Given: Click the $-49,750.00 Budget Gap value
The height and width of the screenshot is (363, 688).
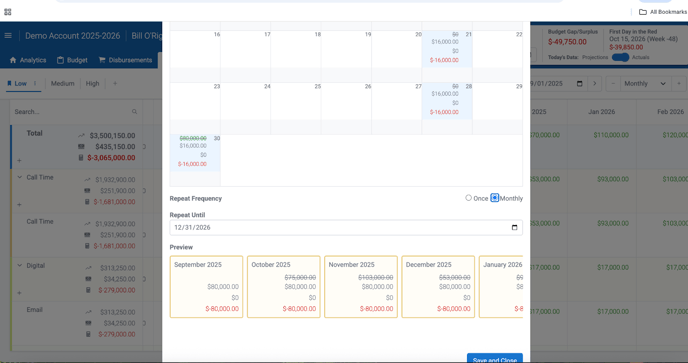Looking at the screenshot, I should pos(567,42).
